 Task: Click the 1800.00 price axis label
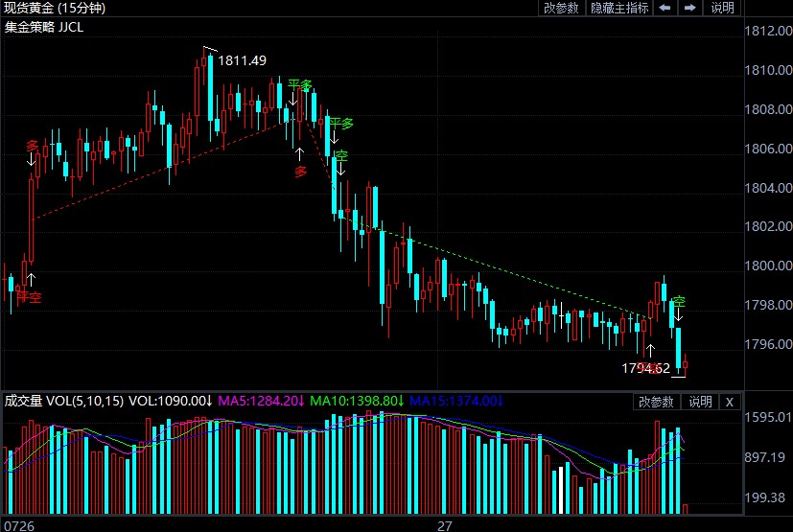768,266
